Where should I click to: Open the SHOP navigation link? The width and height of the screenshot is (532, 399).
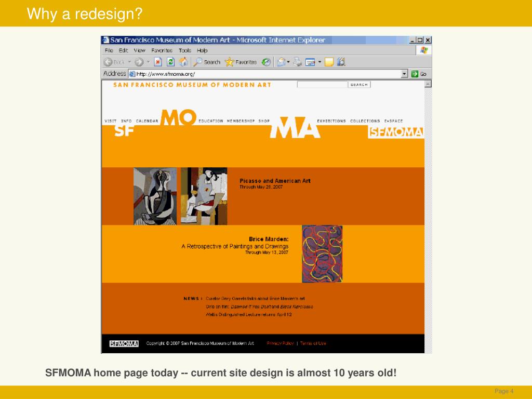coord(264,121)
